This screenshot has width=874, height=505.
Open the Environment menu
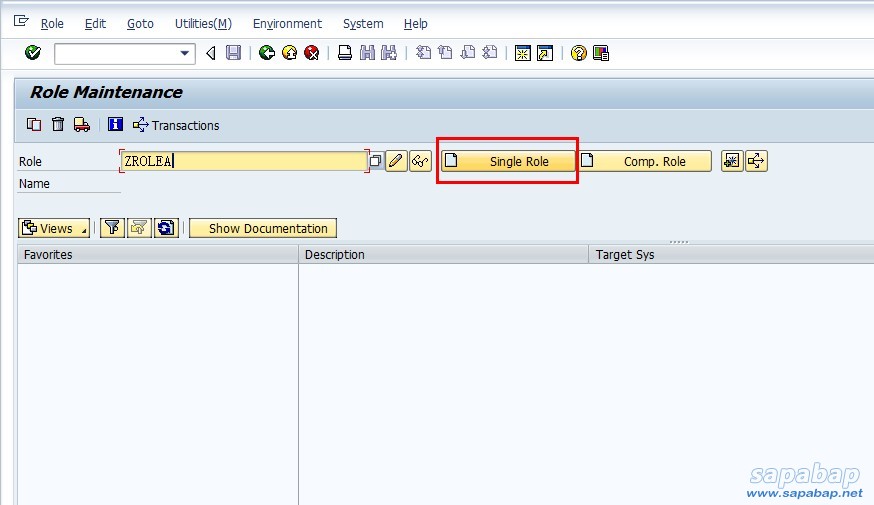pos(287,23)
